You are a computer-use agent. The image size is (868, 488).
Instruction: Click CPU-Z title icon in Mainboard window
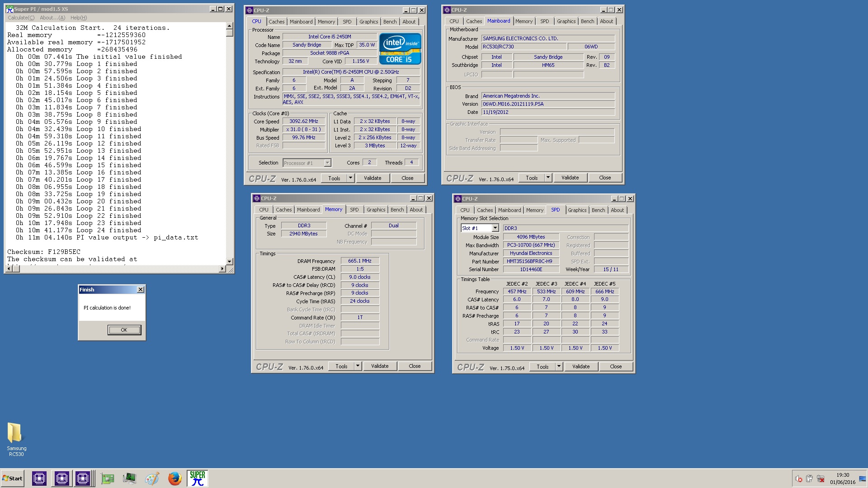coord(447,9)
